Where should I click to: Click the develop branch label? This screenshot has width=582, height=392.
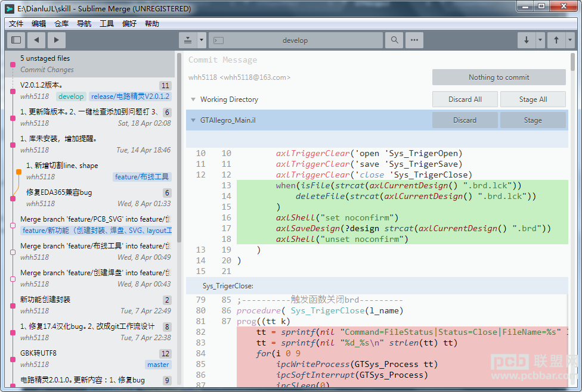click(x=71, y=97)
